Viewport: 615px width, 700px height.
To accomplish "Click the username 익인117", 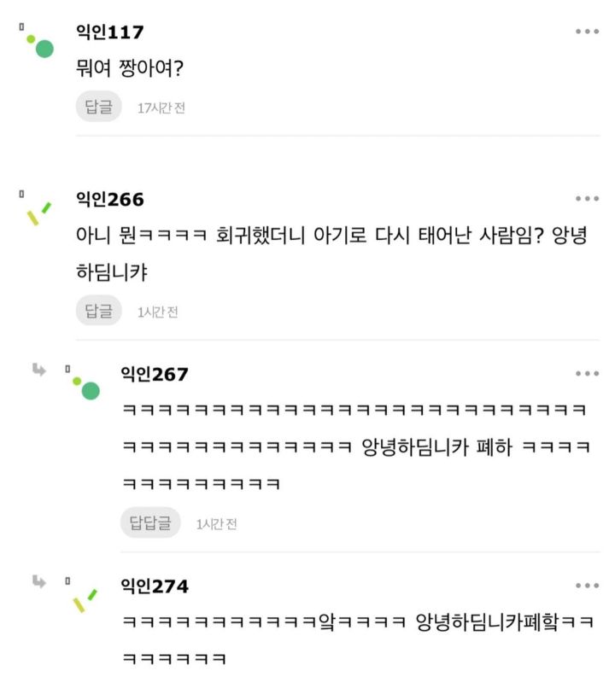I will 109,32.
